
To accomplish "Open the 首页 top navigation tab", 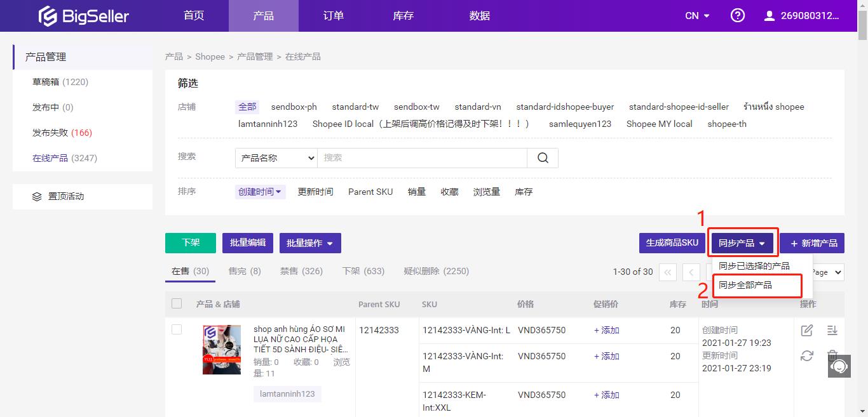I will [x=194, y=16].
